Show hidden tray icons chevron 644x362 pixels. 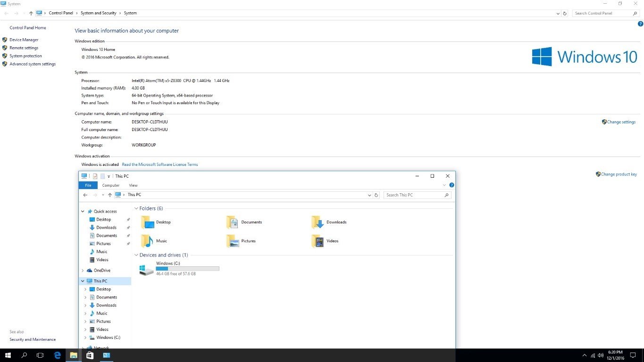point(585,355)
